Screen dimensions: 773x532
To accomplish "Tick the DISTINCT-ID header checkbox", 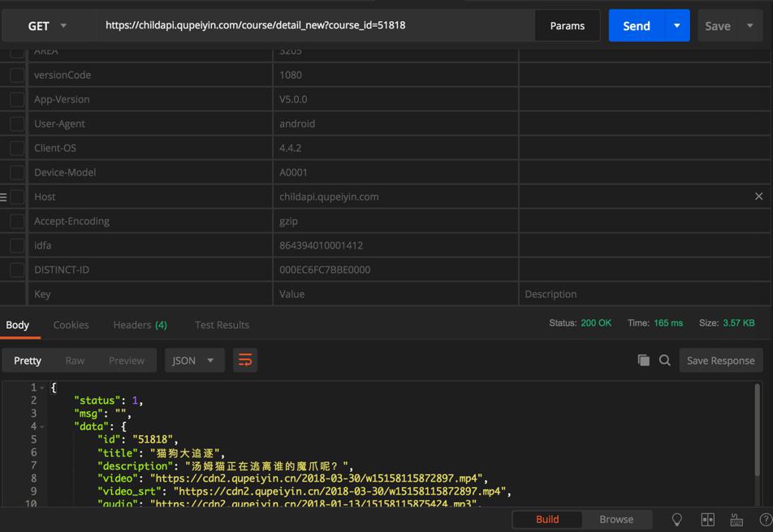I will [x=16, y=270].
